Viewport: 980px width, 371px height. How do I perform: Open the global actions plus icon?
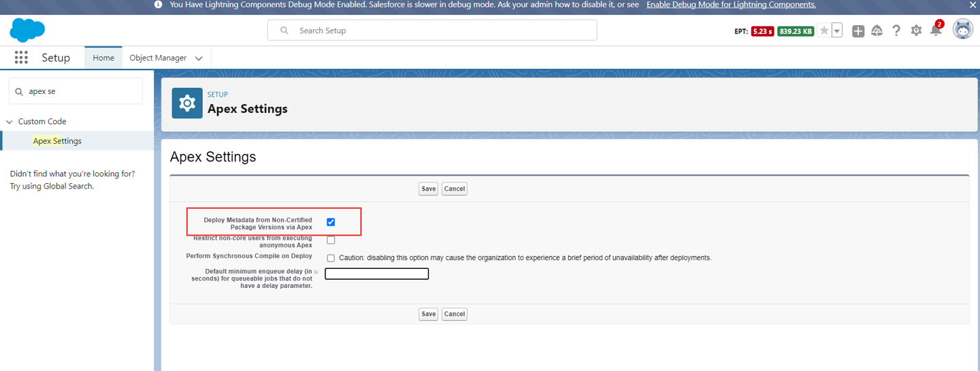[x=858, y=31]
